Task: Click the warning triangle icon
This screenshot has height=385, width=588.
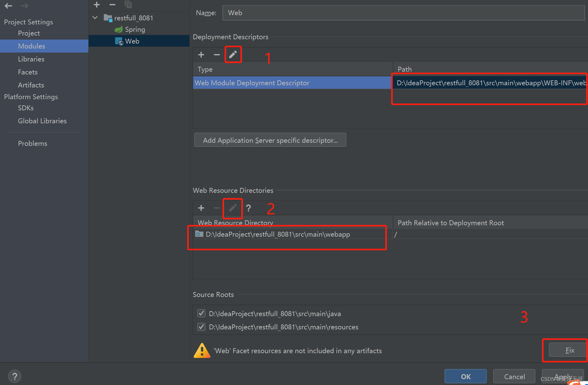Action: [202, 351]
